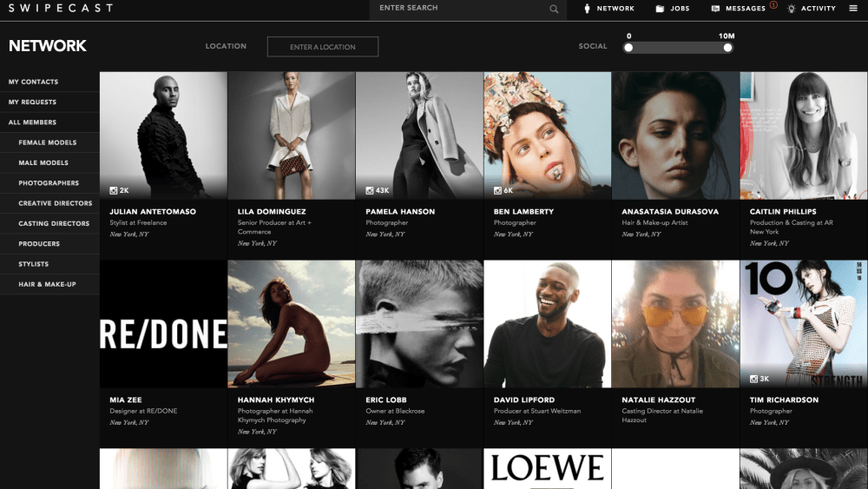
Task: Open the Network tab in top bar
Action: click(615, 9)
